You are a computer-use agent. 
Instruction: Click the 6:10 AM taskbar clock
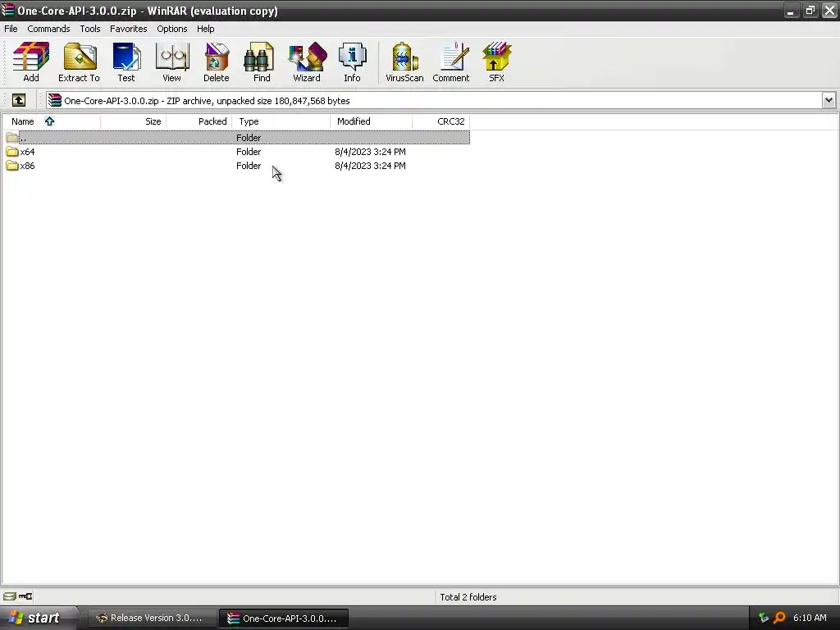(810, 618)
